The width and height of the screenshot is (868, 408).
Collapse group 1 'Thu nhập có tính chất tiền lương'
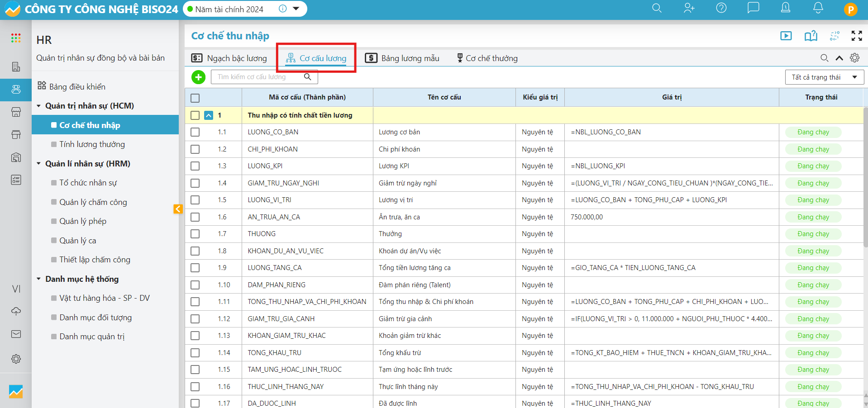[209, 115]
